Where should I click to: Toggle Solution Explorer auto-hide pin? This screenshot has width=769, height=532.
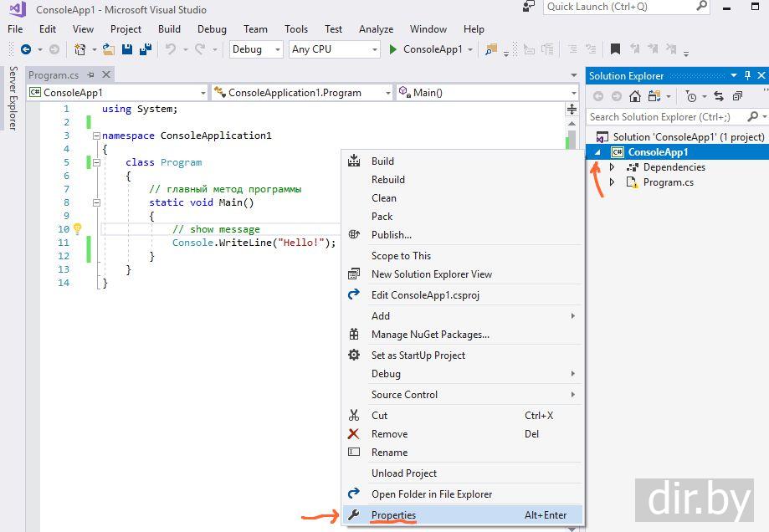[x=748, y=75]
